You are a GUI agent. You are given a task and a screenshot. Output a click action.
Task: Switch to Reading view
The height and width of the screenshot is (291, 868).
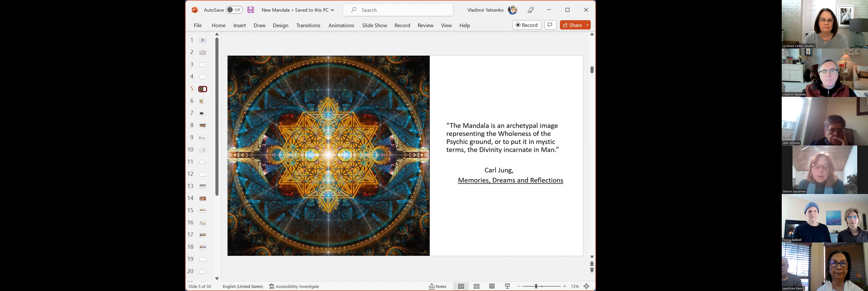pyautogui.click(x=492, y=286)
